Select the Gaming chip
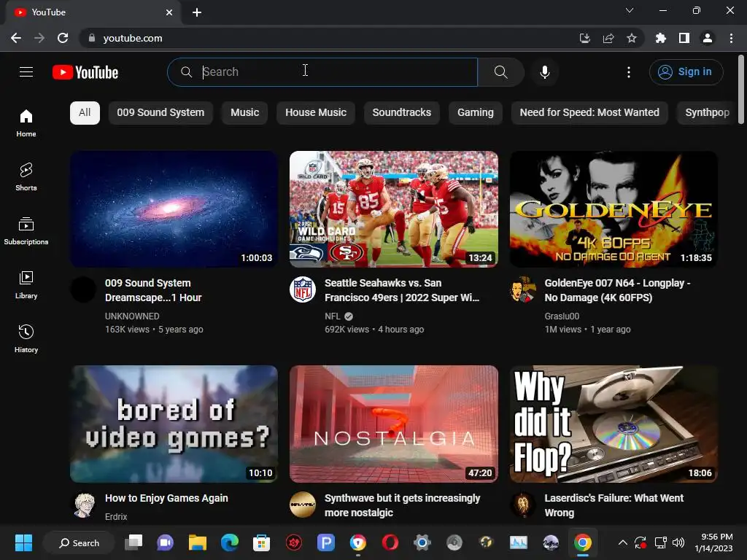The height and width of the screenshot is (560, 747). click(x=476, y=113)
